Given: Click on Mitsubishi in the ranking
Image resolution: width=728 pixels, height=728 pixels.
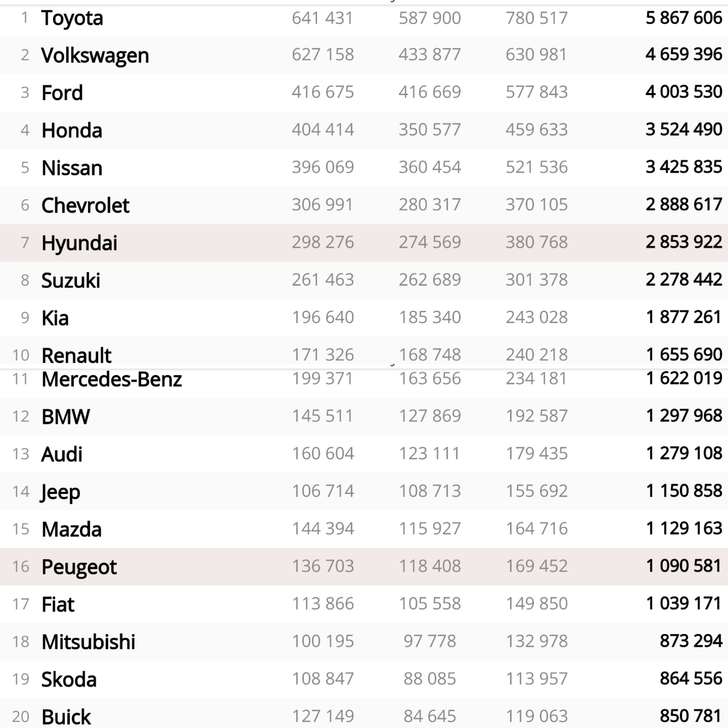Looking at the screenshot, I should pos(88,642).
